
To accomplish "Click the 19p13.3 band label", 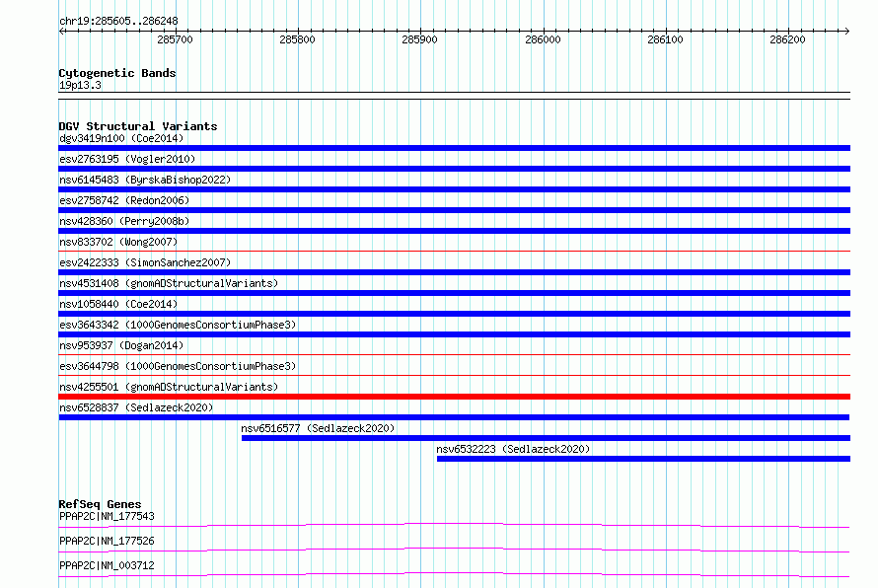I will tap(80, 85).
